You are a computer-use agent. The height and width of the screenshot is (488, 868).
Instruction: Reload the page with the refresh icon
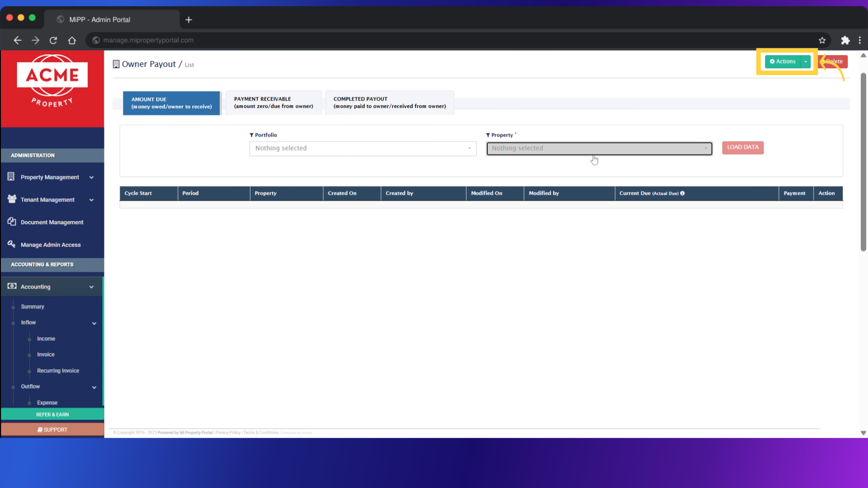click(x=53, y=40)
